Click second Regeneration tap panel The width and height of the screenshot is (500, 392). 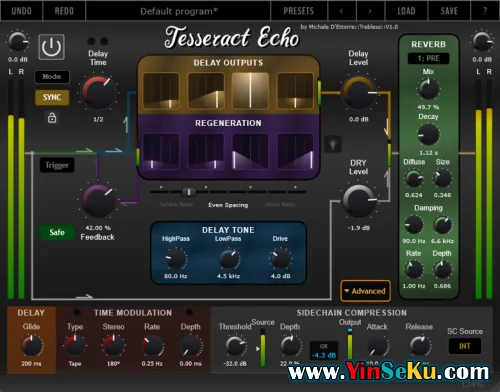pyautogui.click(x=206, y=151)
